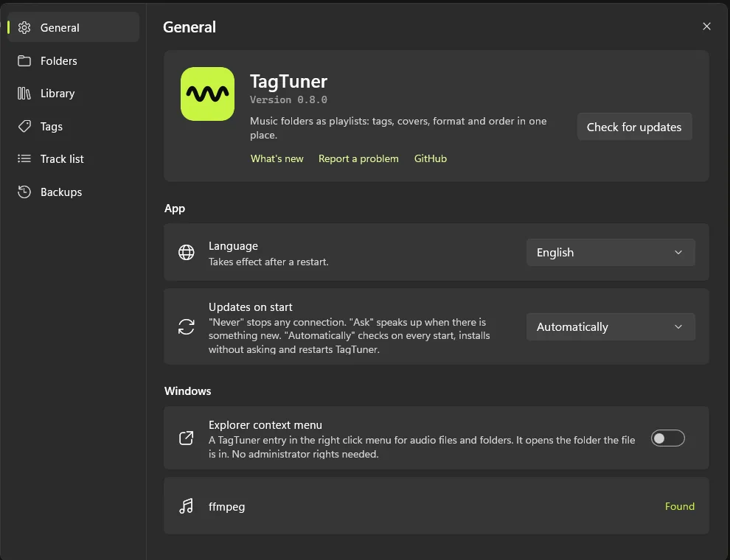Open the GitHub link

pos(431,158)
